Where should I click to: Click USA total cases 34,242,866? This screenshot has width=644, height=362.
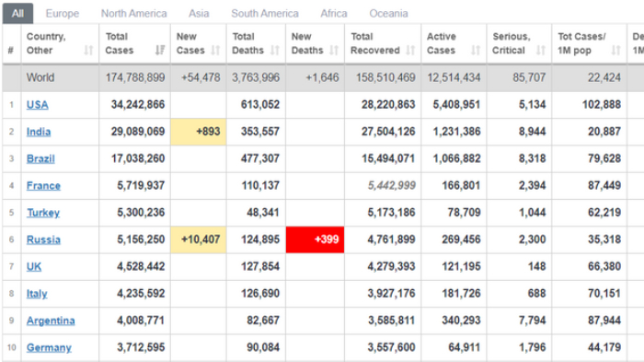[138, 104]
